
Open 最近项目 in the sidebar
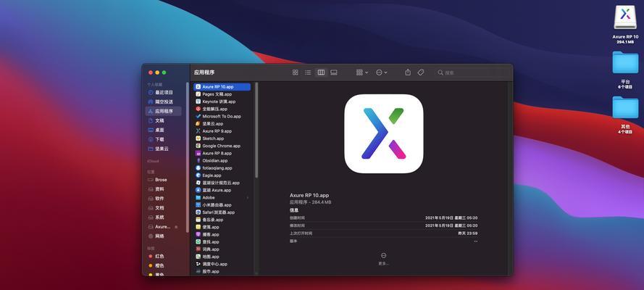click(x=164, y=92)
